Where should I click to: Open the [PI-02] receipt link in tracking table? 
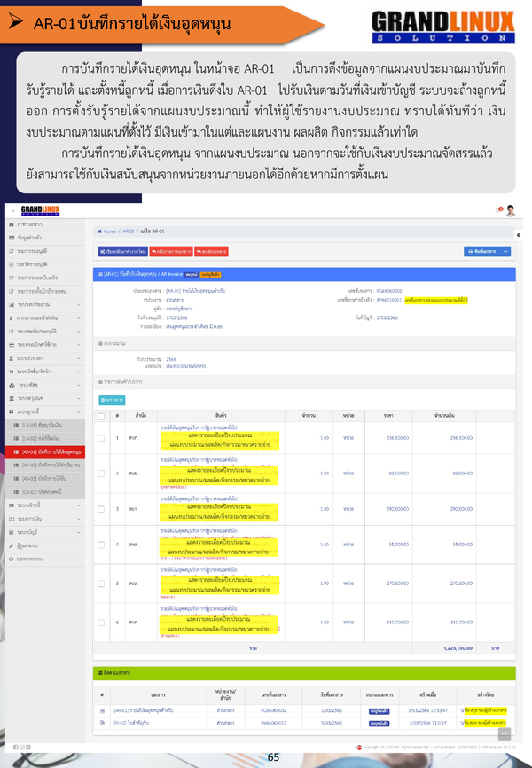click(132, 723)
